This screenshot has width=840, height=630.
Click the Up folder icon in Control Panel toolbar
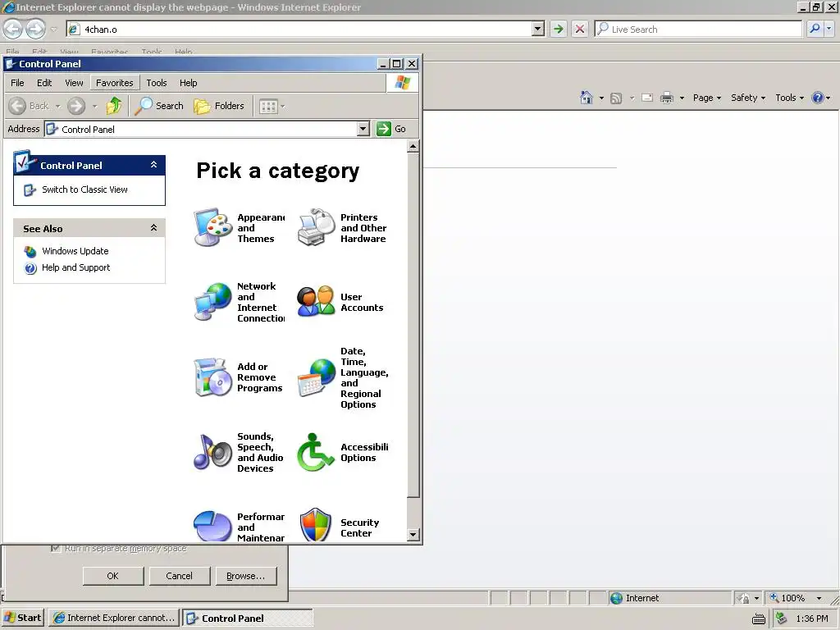[113, 106]
